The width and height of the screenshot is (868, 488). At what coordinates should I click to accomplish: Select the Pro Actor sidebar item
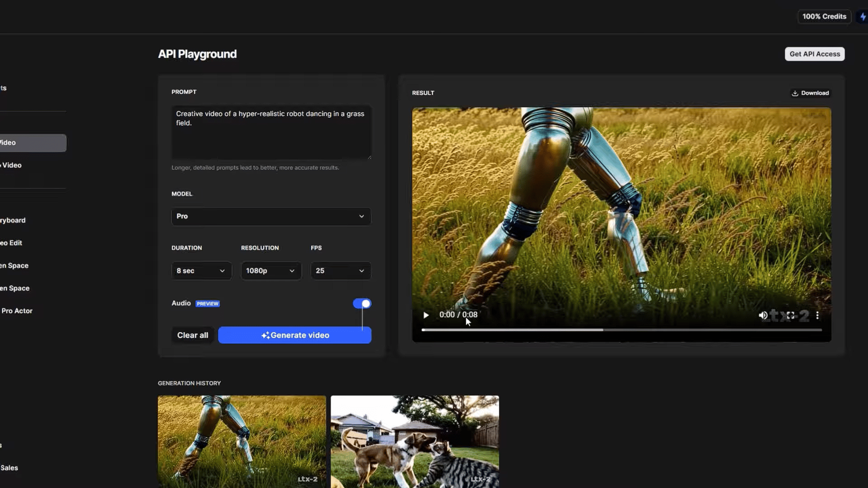tap(17, 311)
